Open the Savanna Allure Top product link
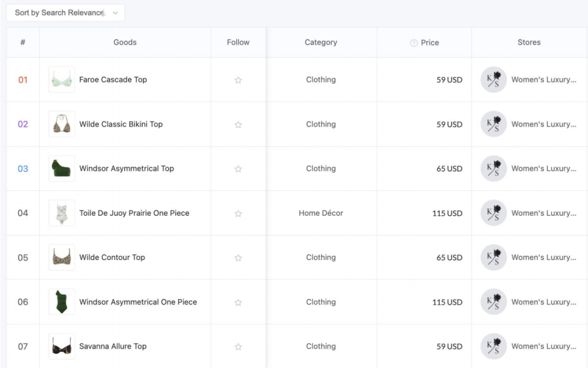The width and height of the screenshot is (588, 373). 113,346
